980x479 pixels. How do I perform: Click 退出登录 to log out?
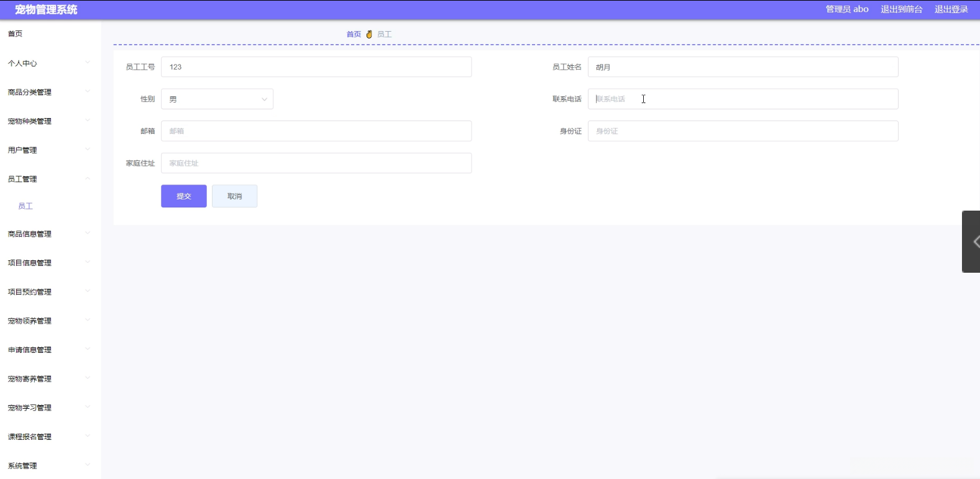pos(951,9)
